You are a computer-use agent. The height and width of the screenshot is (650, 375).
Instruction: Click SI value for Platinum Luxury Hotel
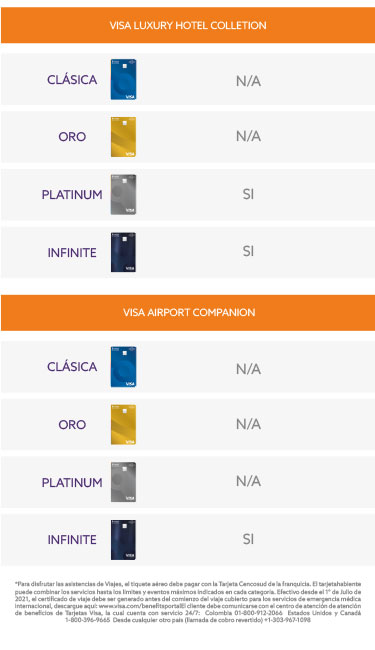(248, 194)
